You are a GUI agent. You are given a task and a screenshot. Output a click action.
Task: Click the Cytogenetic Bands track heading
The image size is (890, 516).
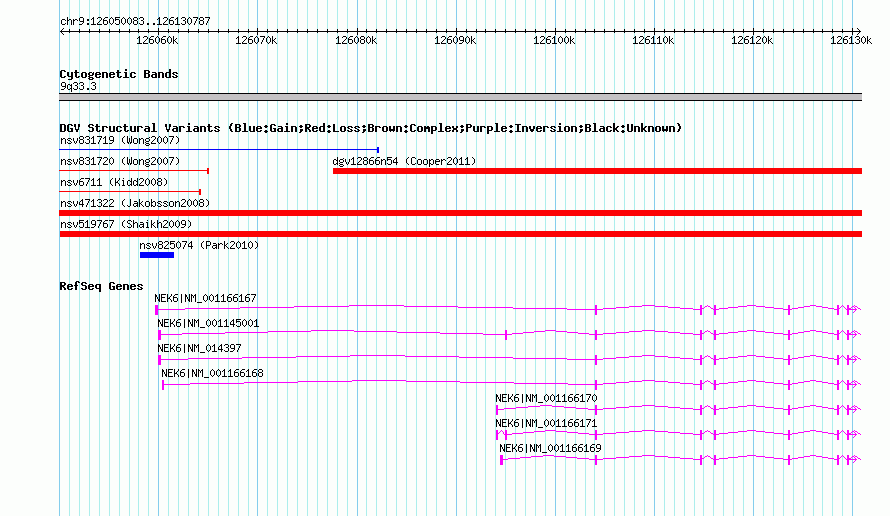tap(119, 74)
